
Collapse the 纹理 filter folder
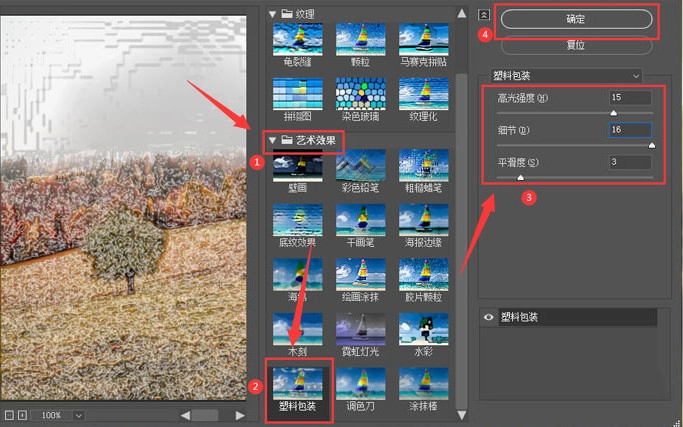271,13
